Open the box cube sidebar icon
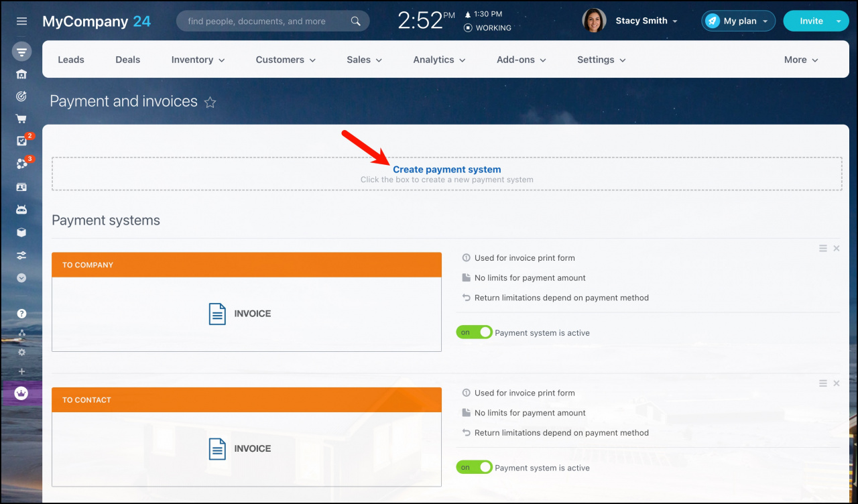Image resolution: width=858 pixels, height=504 pixels. (x=21, y=233)
